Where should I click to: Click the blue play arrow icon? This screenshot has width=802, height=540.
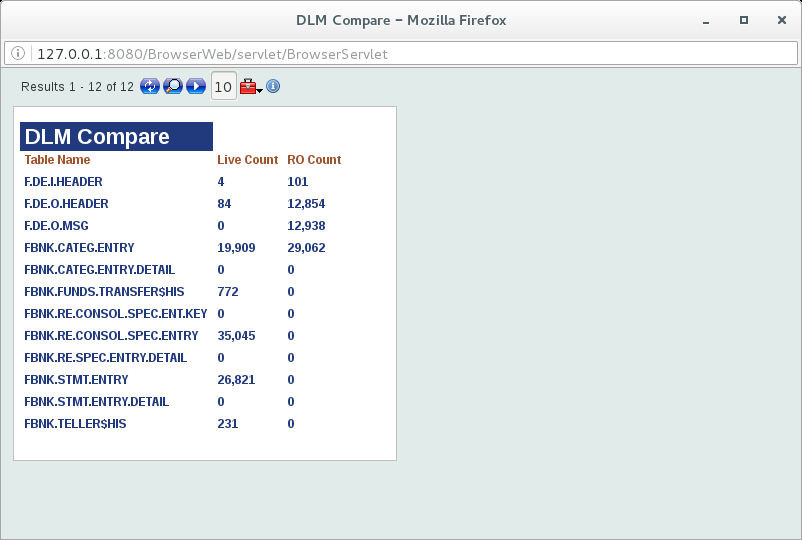pos(196,87)
